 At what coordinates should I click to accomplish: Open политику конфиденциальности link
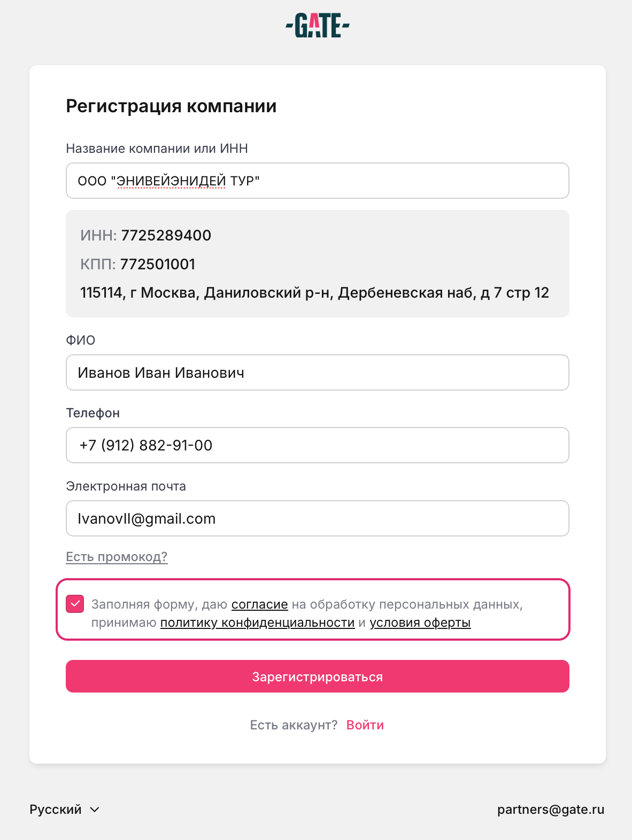257,623
